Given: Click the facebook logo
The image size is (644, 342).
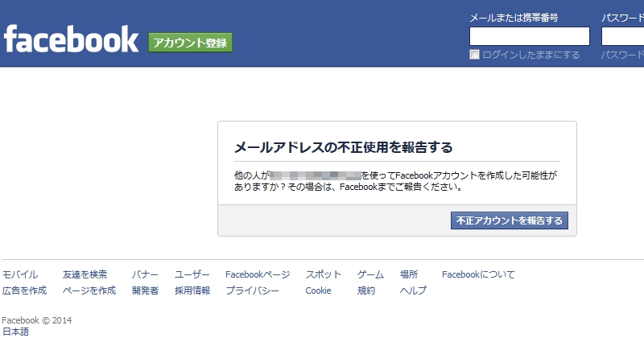Looking at the screenshot, I should pyautogui.click(x=71, y=39).
